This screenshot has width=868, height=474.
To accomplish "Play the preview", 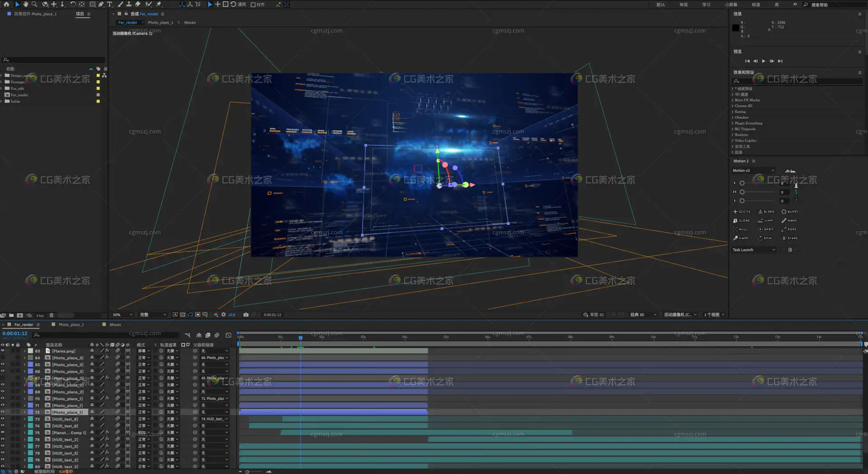I will tap(764, 61).
